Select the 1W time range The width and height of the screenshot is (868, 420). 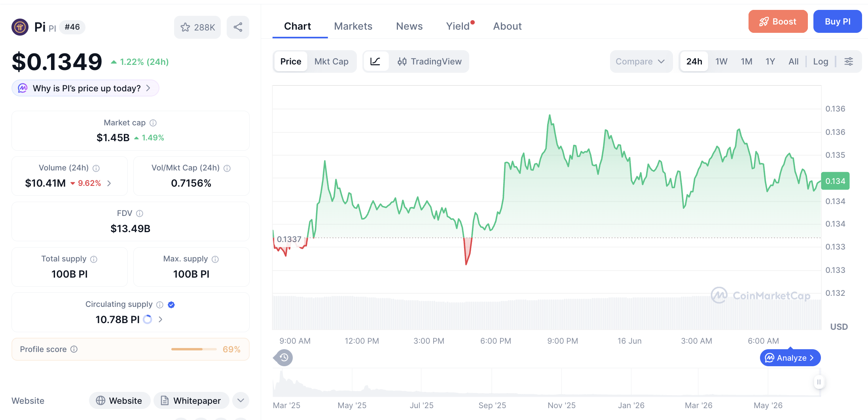tap(721, 61)
